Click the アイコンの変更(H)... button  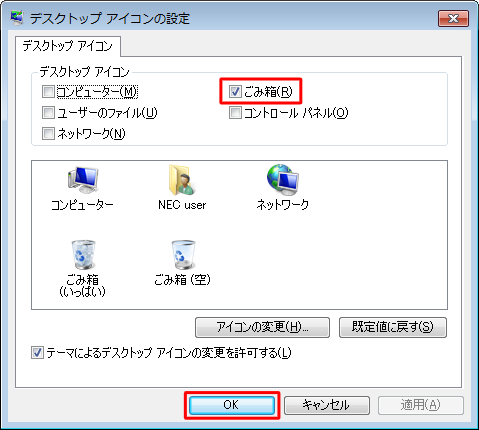[262, 327]
